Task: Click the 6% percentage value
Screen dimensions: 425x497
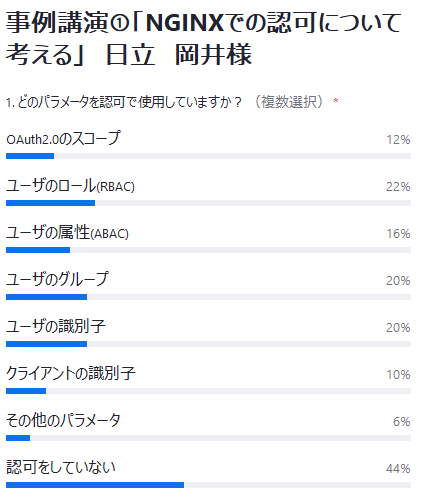Action: point(402,422)
